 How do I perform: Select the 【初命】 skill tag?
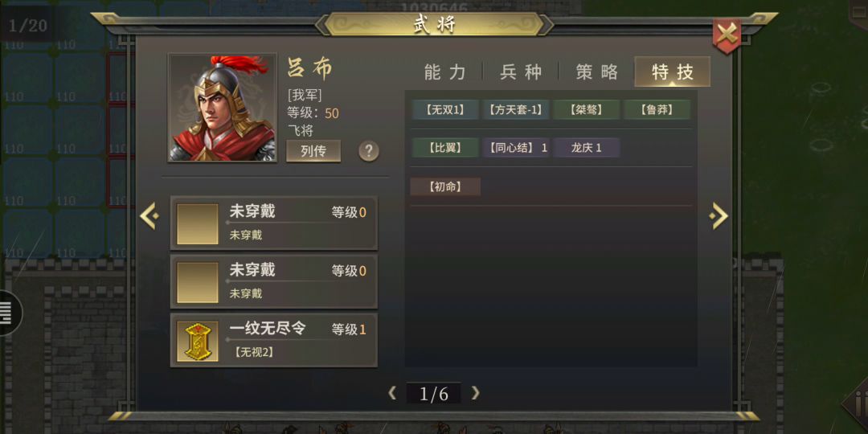pos(445,186)
